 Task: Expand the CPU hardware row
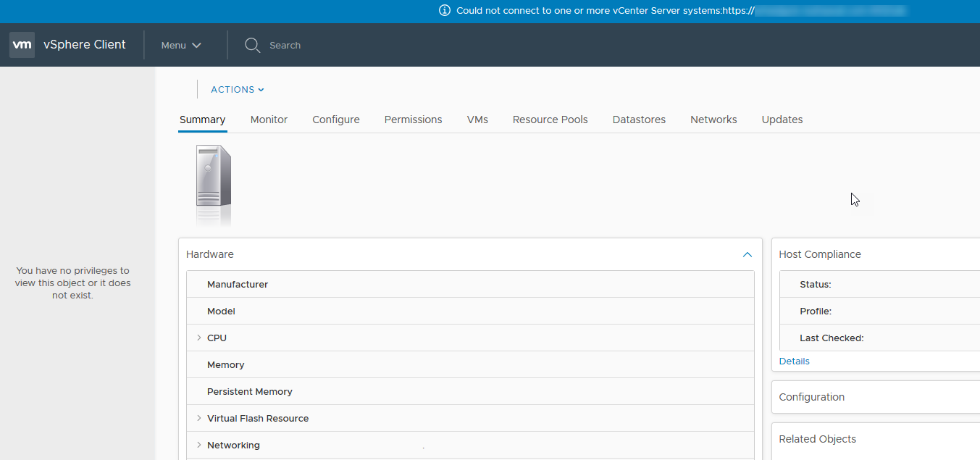pyautogui.click(x=199, y=337)
